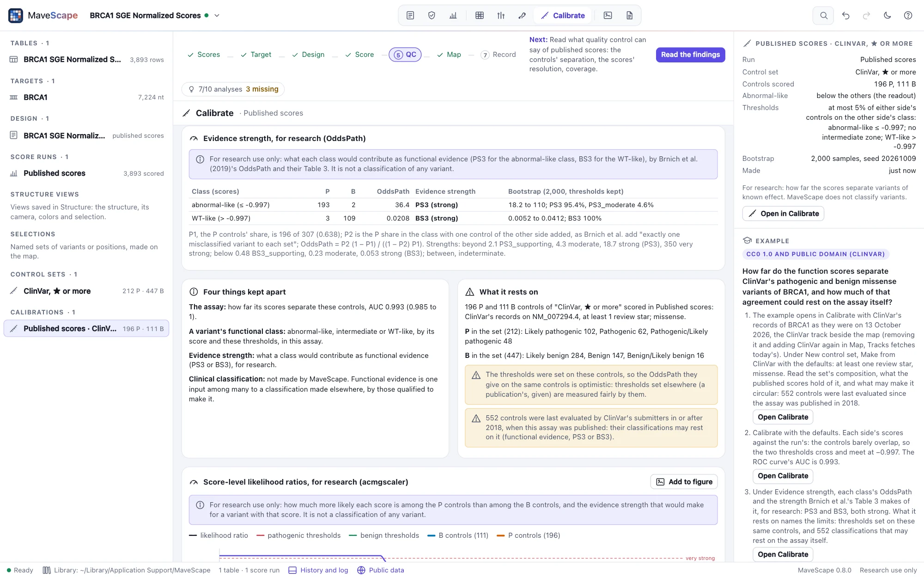This screenshot has width=924, height=578.
Task: Toggle dark mode with the moon icon
Action: click(x=887, y=16)
